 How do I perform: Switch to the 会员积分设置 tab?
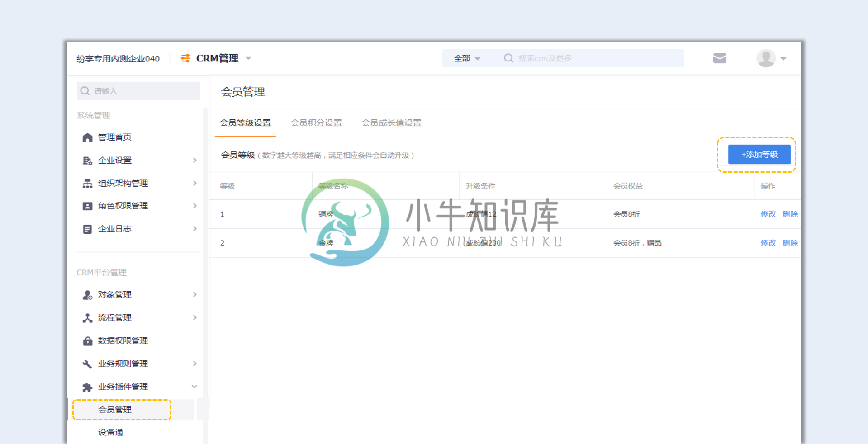316,123
